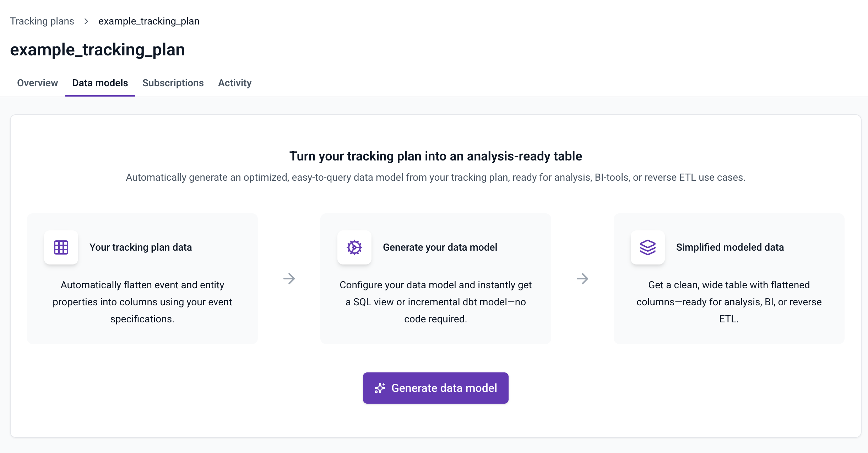
Task: Click the breadcrumb separator chevron
Action: pos(86,21)
